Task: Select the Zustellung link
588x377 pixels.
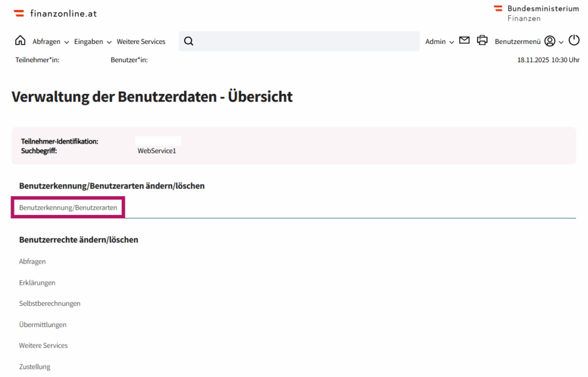Action: (35, 366)
